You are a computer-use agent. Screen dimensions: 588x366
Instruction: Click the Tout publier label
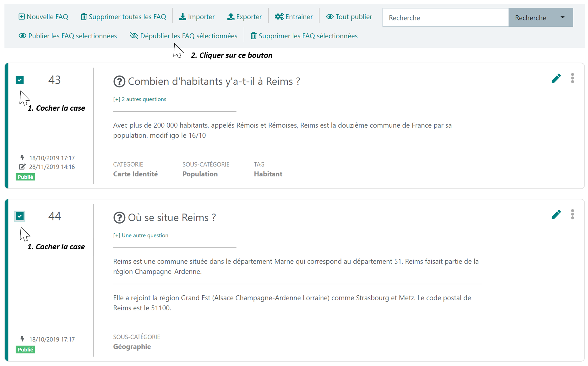pos(354,17)
